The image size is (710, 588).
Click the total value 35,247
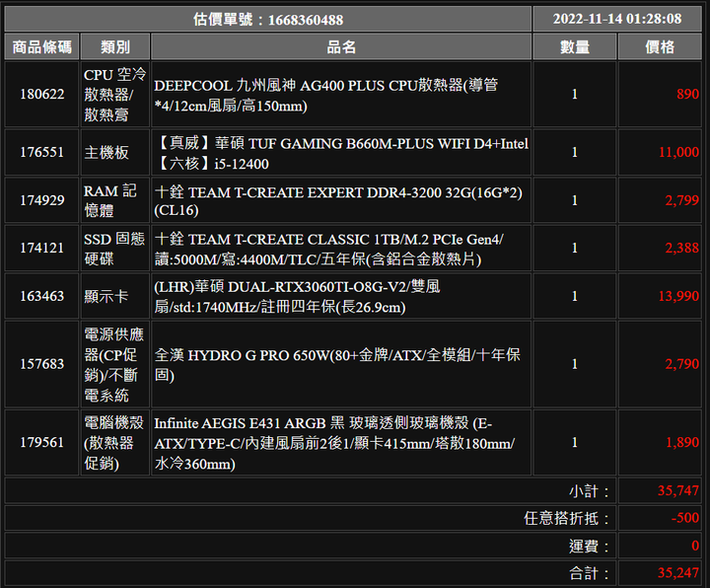[678, 573]
